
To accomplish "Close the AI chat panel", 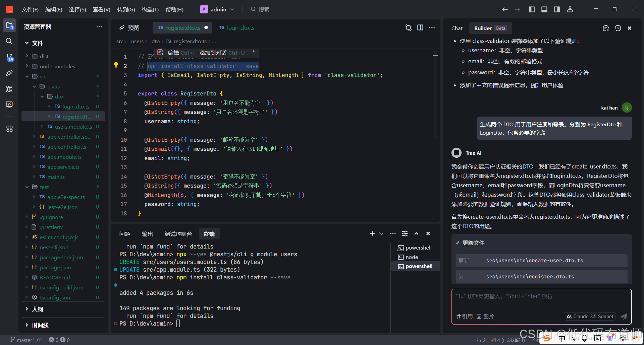I will point(630,28).
